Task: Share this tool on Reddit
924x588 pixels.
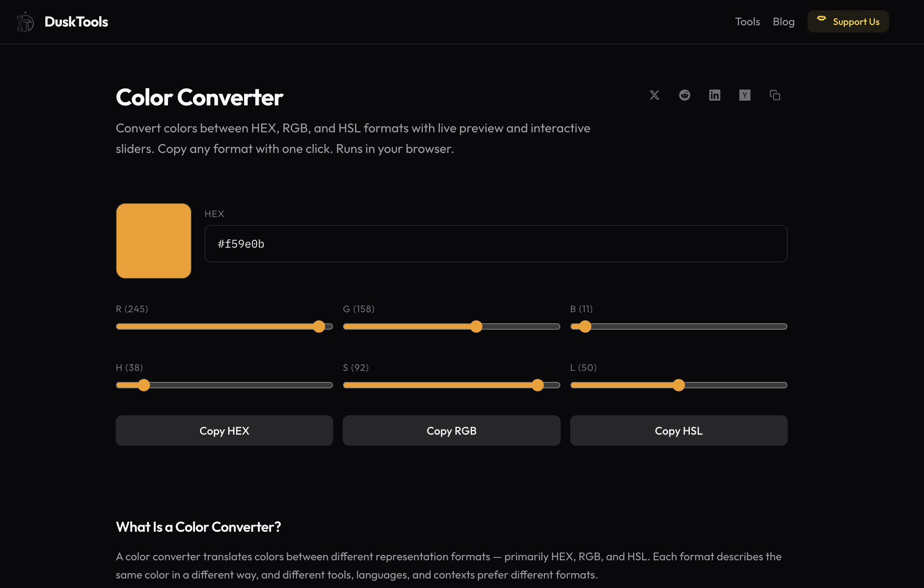Action: (x=685, y=95)
